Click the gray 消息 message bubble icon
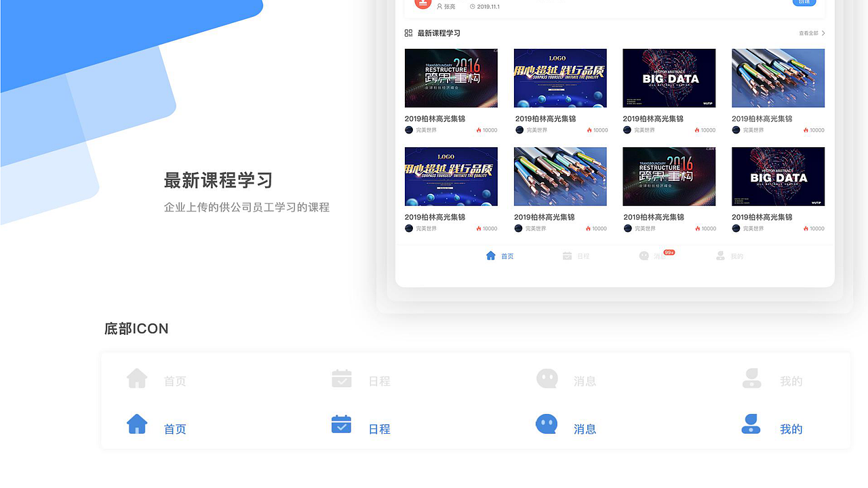 (547, 378)
